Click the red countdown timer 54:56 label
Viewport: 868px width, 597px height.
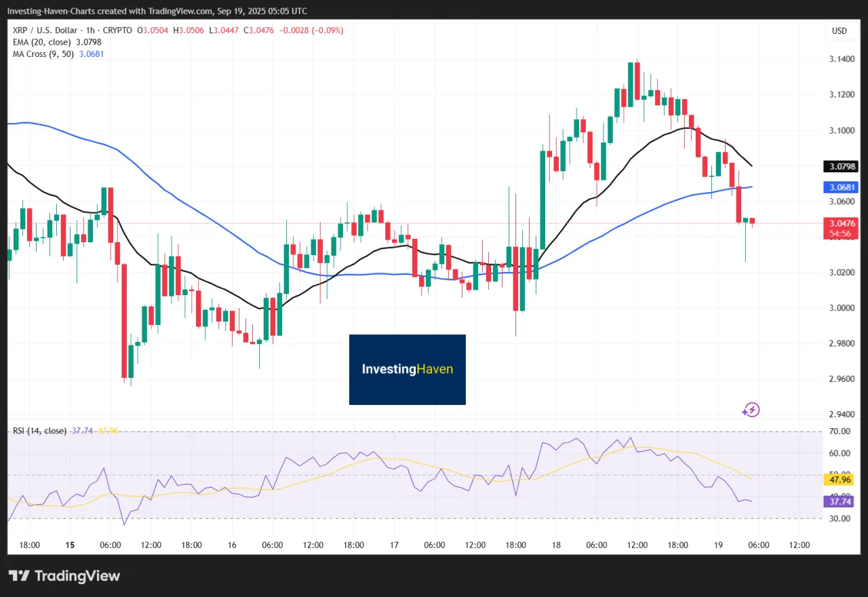pyautogui.click(x=840, y=233)
